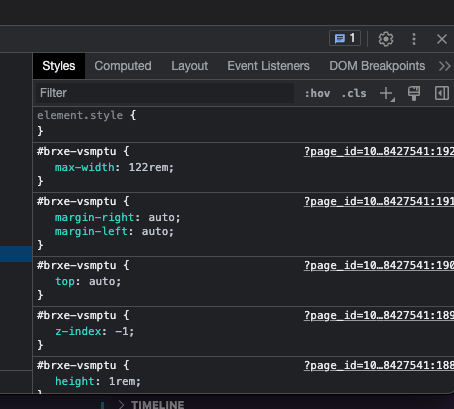Toggle the .cls class editor
The image size is (454, 409).
pyautogui.click(x=354, y=93)
